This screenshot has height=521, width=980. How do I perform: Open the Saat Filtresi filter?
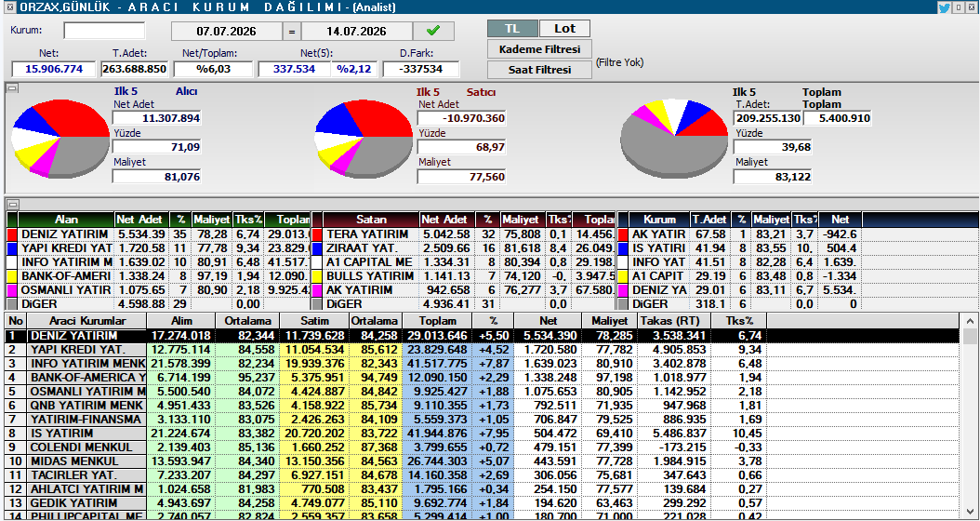coord(539,70)
